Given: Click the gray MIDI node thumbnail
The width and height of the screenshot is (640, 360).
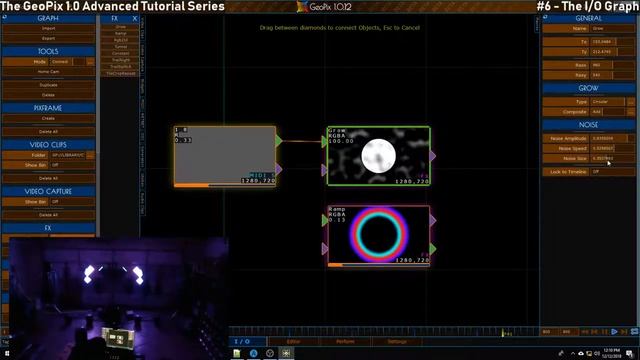Looking at the screenshot, I should pyautogui.click(x=225, y=156).
